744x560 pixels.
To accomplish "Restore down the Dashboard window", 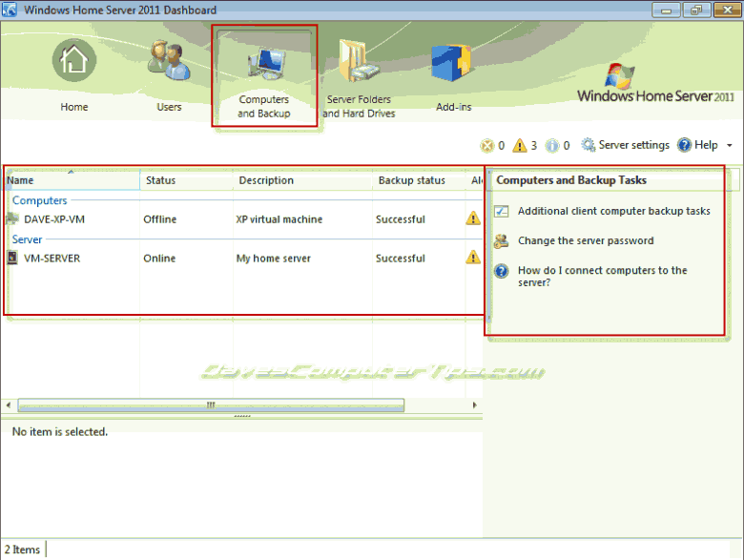I will [696, 10].
